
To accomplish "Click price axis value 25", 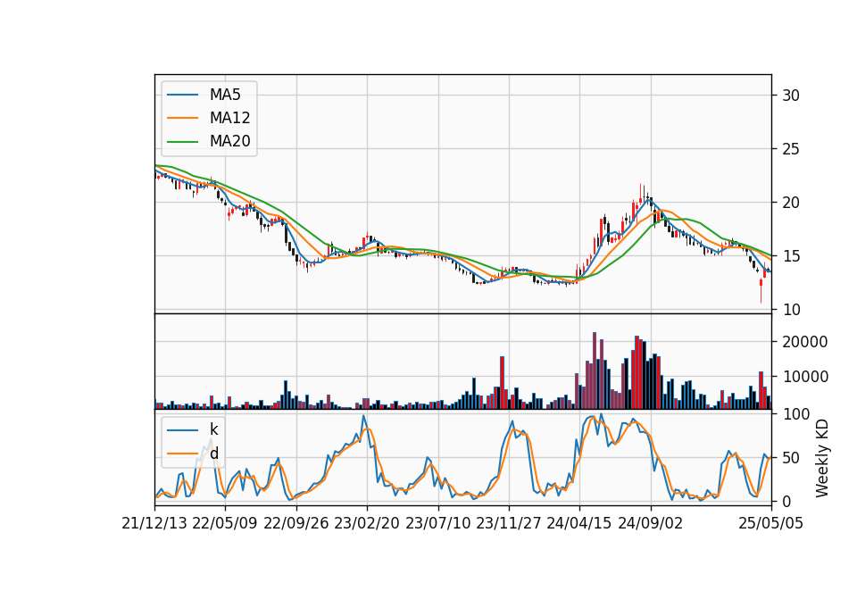I will [791, 149].
